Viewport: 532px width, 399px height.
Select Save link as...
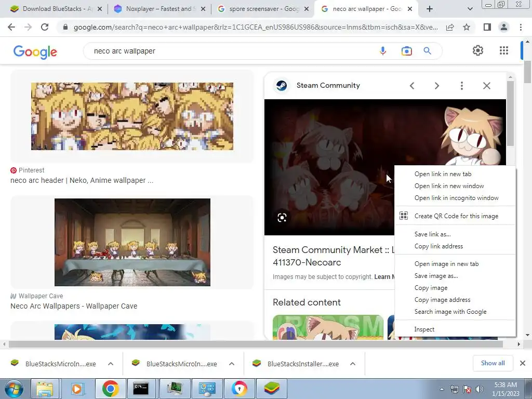(455, 234)
